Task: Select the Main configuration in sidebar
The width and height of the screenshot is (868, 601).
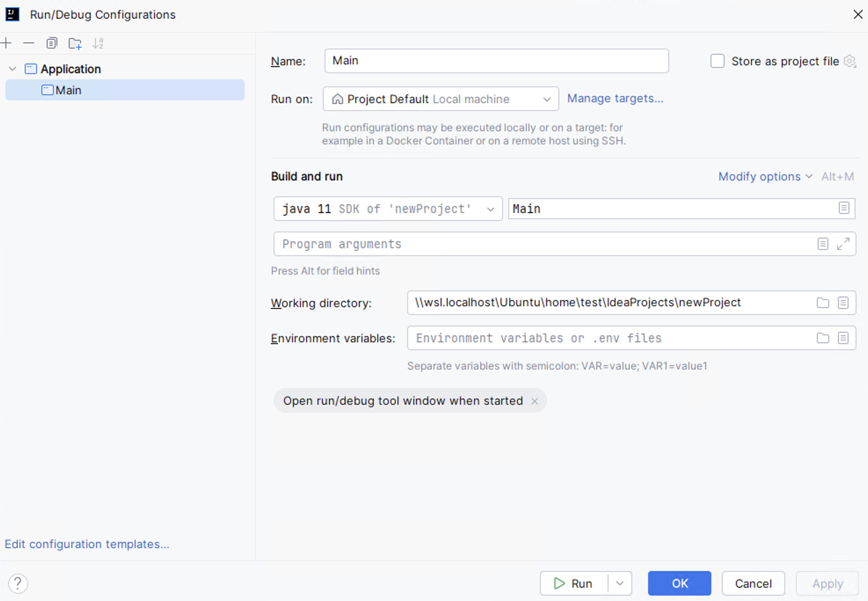Action: [x=68, y=90]
